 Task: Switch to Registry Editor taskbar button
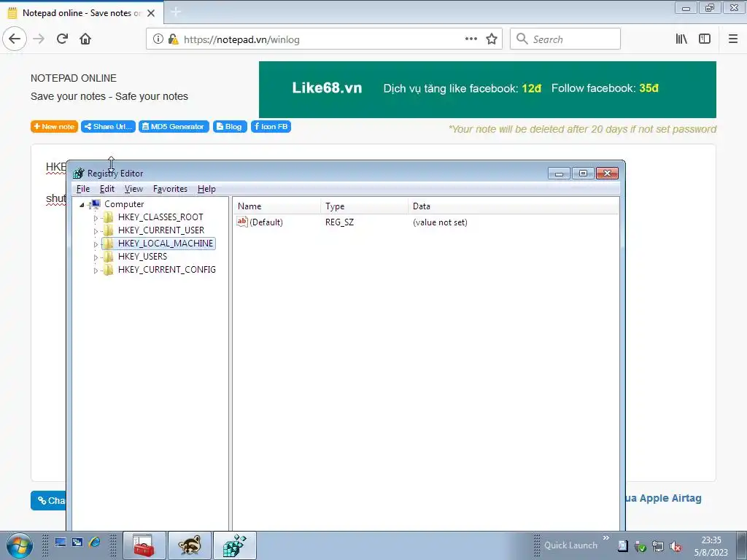[x=235, y=545]
